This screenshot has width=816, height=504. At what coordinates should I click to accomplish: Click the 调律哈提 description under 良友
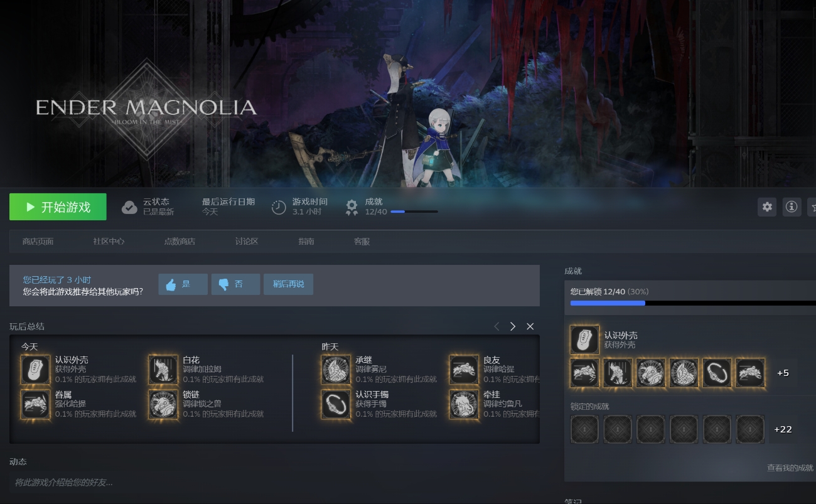pos(499,369)
